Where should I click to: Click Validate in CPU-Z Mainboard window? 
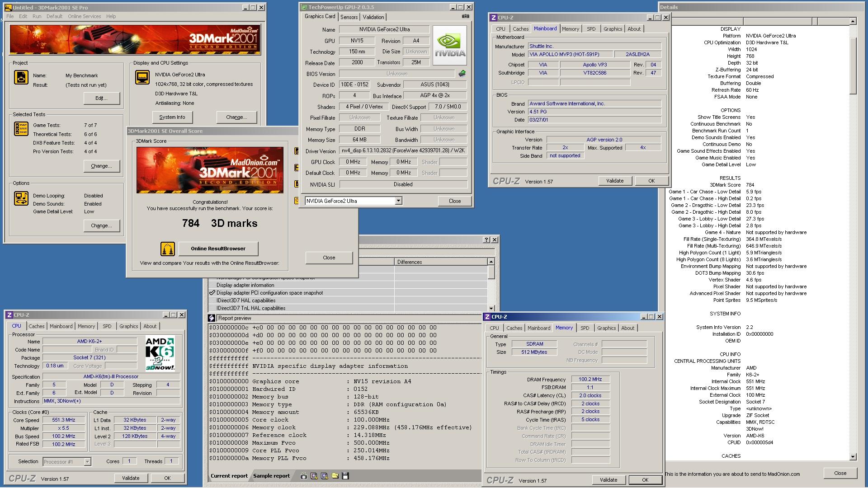click(x=615, y=181)
